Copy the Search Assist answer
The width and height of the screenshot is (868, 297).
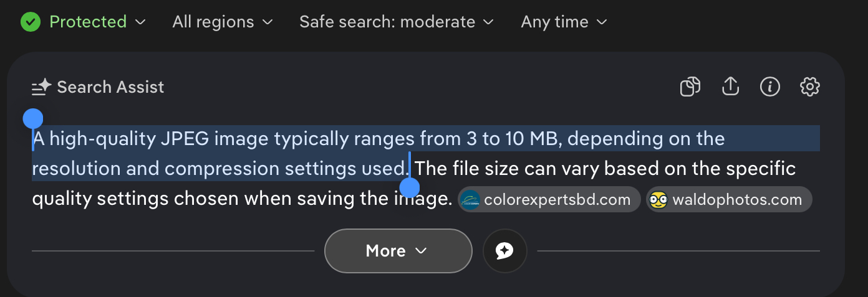click(x=690, y=87)
